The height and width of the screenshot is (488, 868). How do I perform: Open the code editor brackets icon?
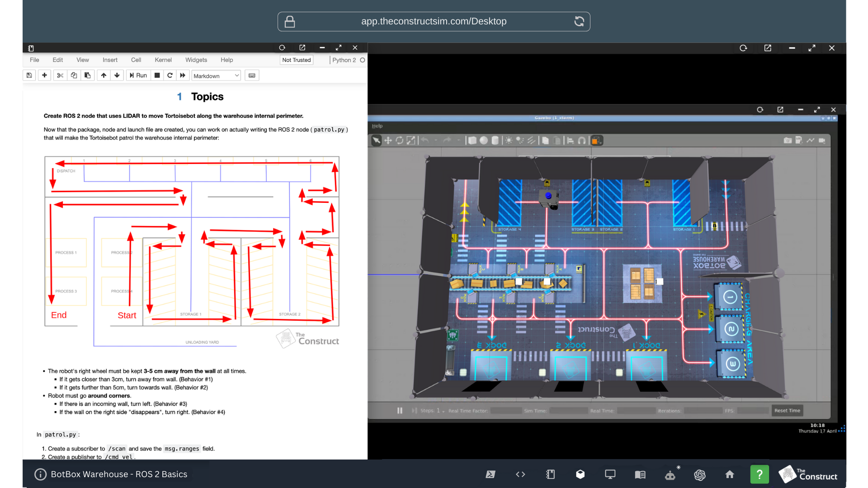[x=520, y=474]
